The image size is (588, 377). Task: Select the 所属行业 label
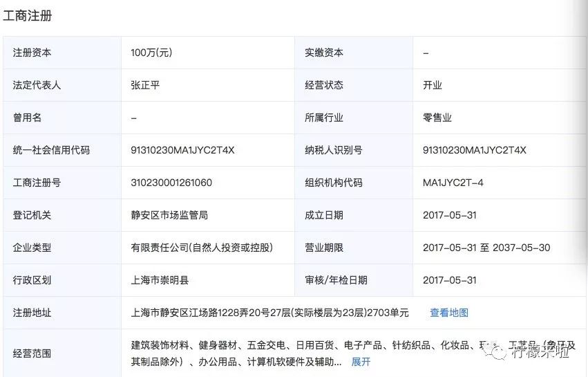(324, 118)
